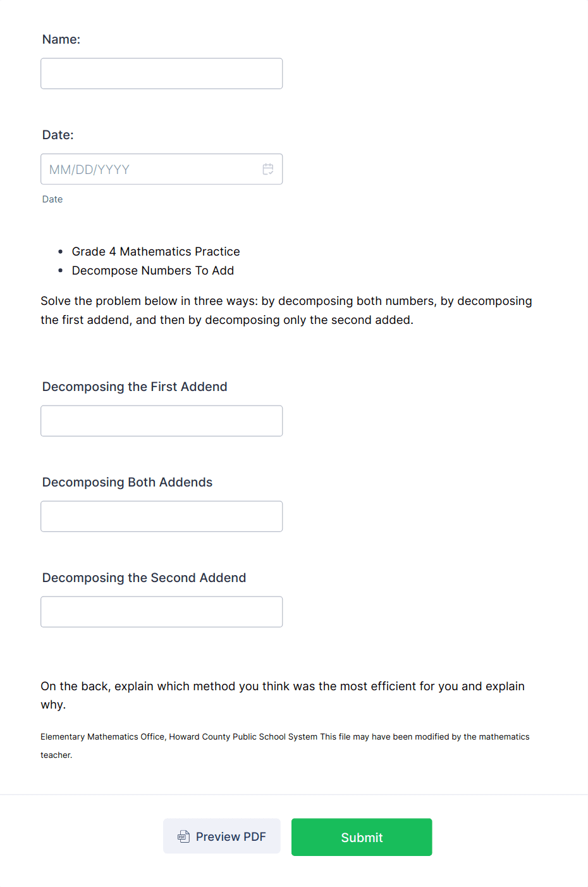Click the solve the problem instructions paragraph
The image size is (588, 887).
(x=286, y=310)
